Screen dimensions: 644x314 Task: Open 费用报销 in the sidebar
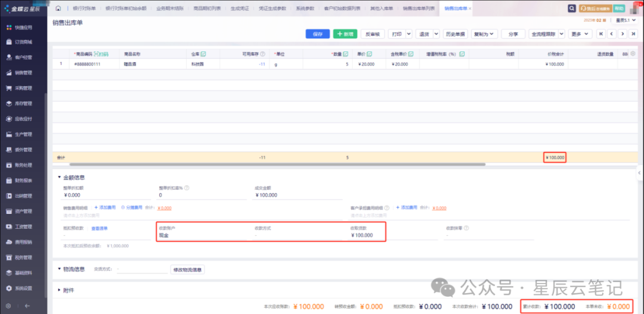click(x=23, y=242)
